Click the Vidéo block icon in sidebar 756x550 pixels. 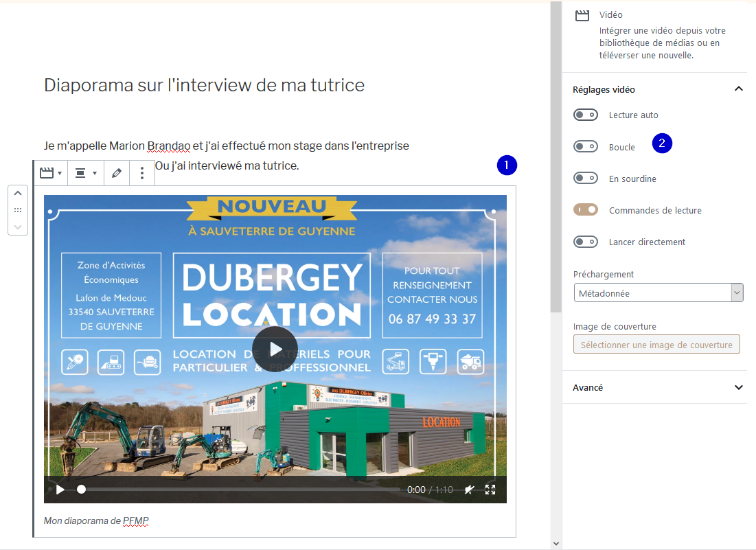tap(582, 15)
